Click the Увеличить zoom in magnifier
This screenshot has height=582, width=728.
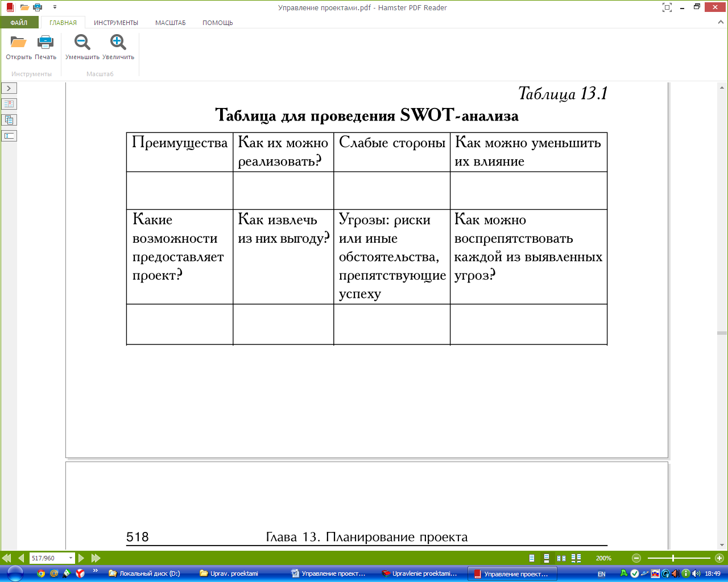pyautogui.click(x=118, y=42)
